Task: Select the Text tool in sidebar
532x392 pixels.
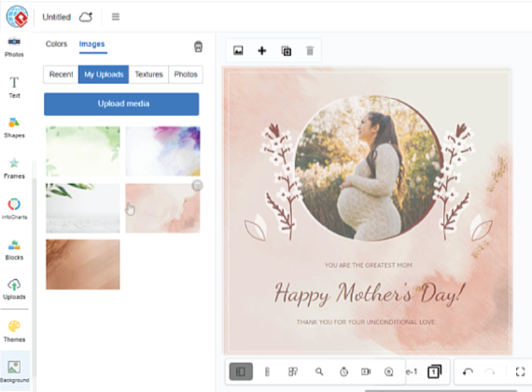Action: [14, 87]
